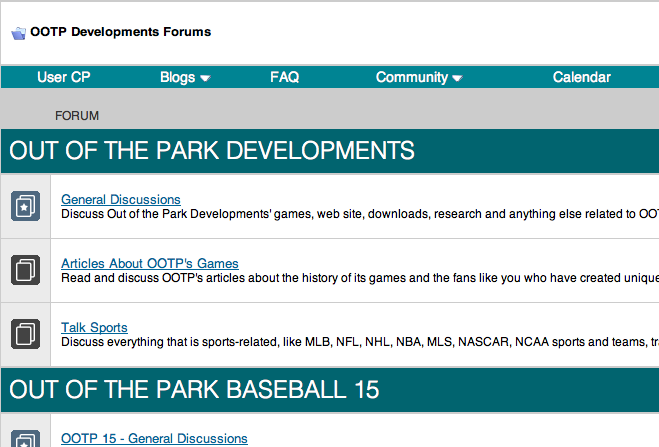Click the starred General Discussions forum icon
Image resolution: width=659 pixels, height=447 pixels.
point(25,206)
